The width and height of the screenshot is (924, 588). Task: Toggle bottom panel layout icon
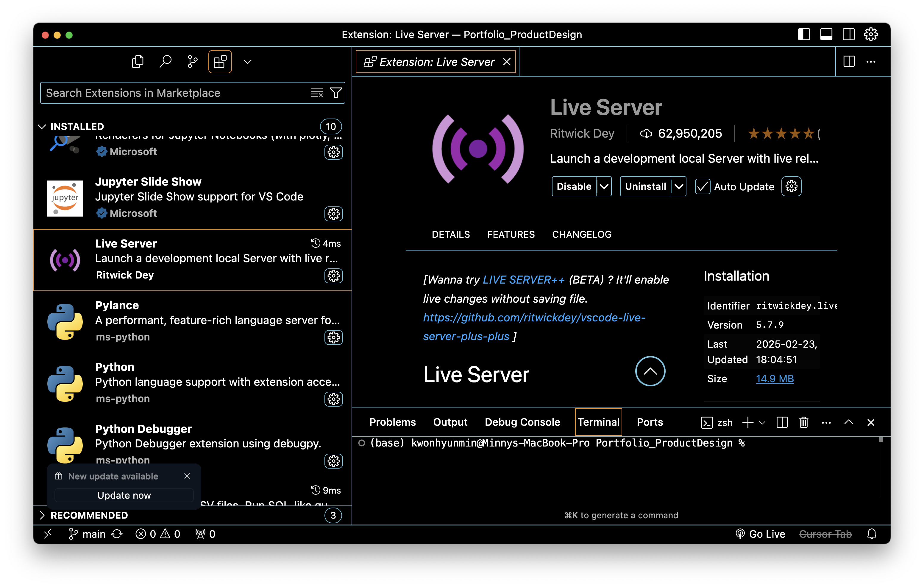[826, 35]
